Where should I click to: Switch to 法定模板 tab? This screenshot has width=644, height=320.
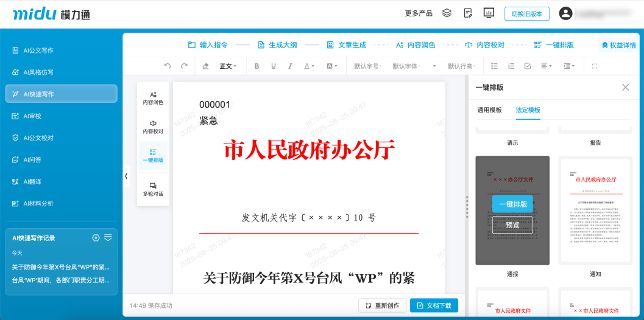tap(528, 110)
